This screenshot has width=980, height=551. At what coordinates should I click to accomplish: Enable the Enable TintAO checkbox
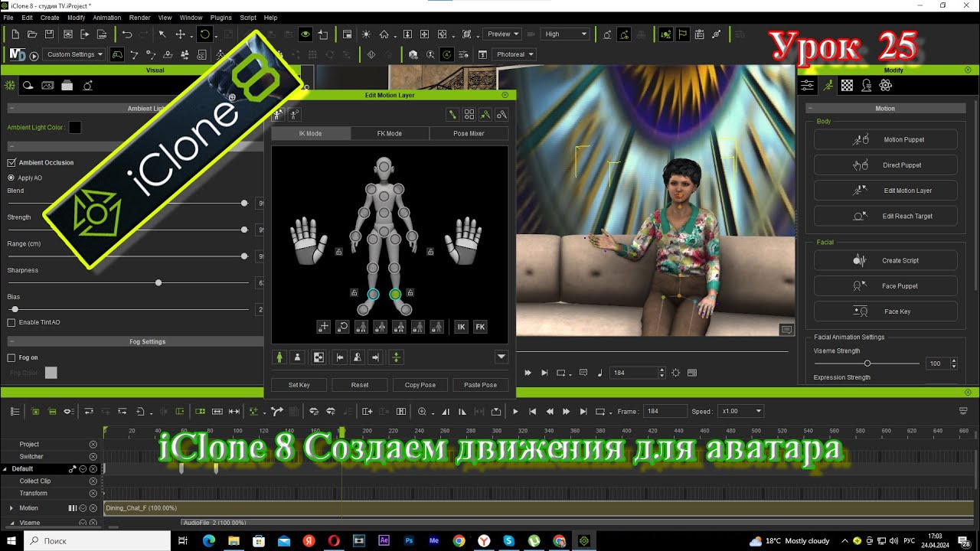coord(11,322)
